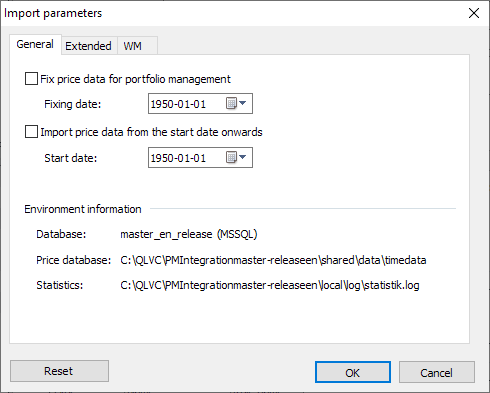This screenshot has width=490, height=393.
Task: Expand the Start date dropdown arrow
Action: [x=243, y=157]
